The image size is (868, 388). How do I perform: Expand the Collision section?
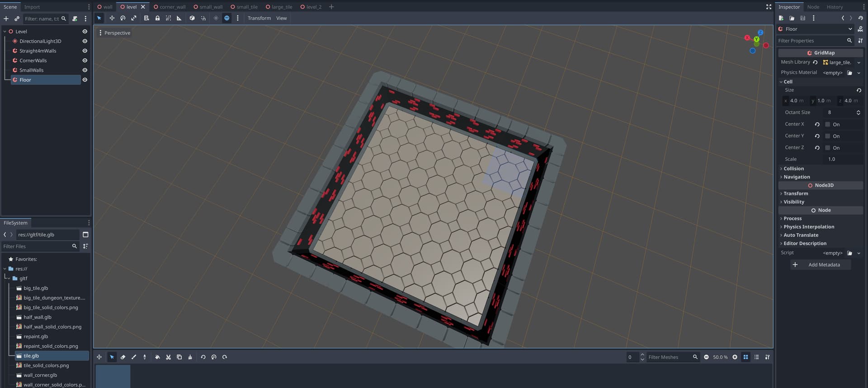tap(793, 168)
